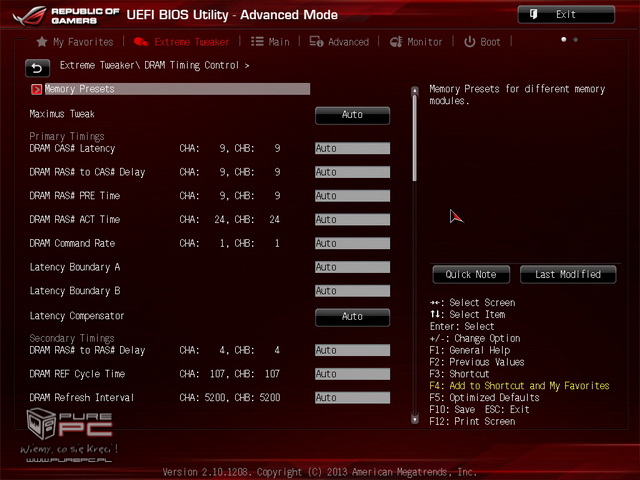Screen dimensions: 640x480
Task: Open the Maximus Tweak Auto dropdown
Action: tap(352, 116)
